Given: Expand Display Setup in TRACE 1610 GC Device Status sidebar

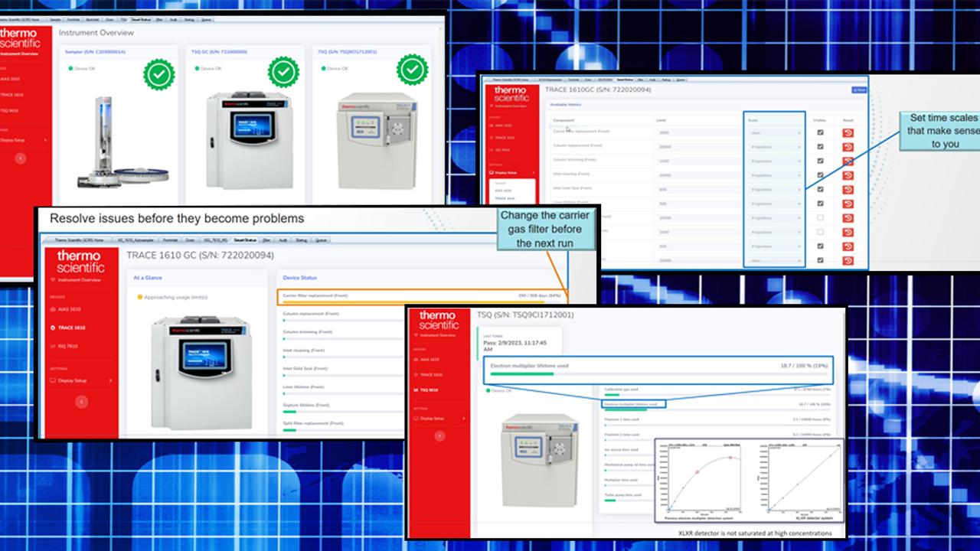Looking at the screenshot, I should tap(83, 380).
